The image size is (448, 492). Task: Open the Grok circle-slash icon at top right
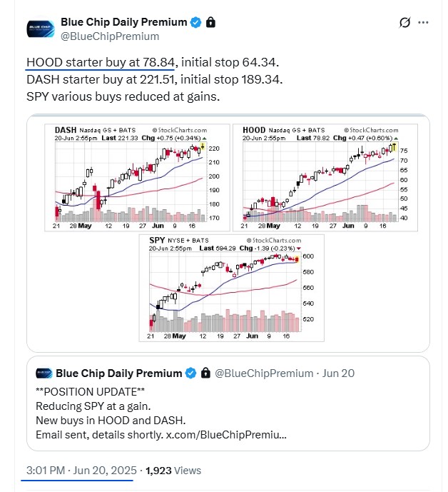404,23
